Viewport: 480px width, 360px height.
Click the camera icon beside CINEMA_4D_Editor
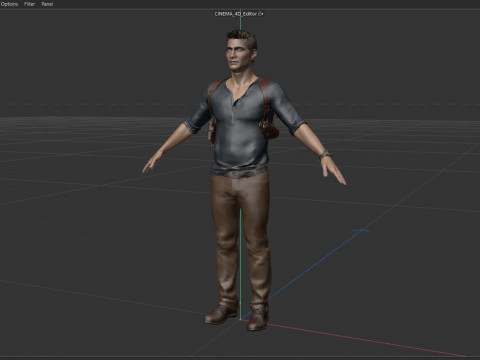(261, 14)
